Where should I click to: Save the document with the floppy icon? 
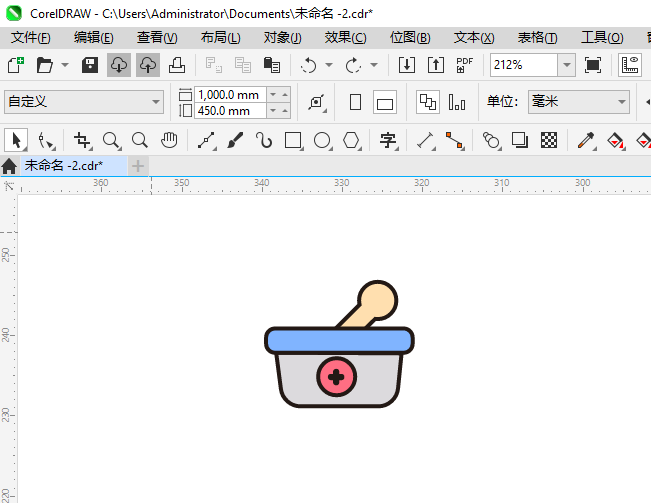[90, 65]
